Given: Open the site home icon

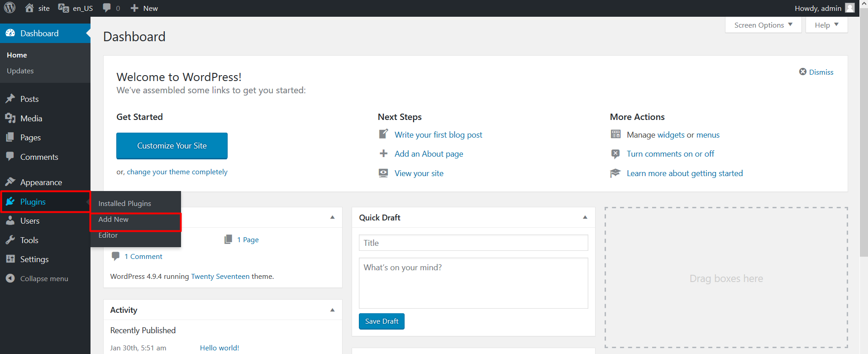Looking at the screenshot, I should (29, 8).
